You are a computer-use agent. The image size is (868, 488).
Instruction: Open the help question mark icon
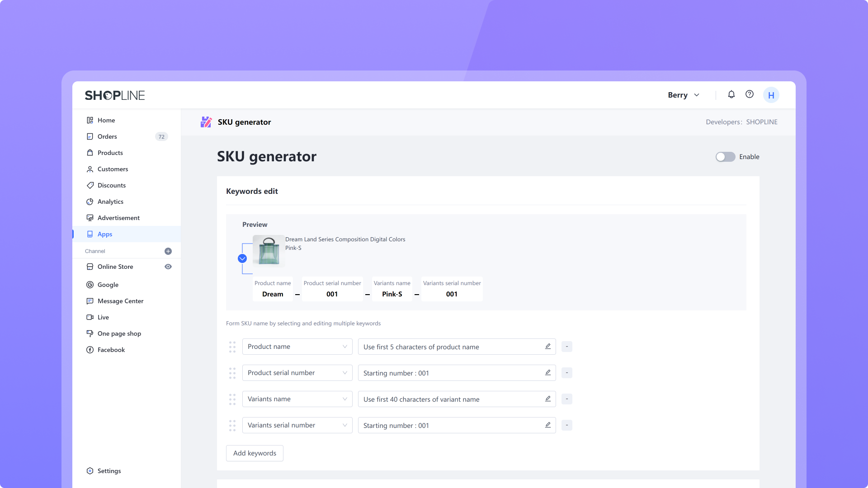point(750,94)
